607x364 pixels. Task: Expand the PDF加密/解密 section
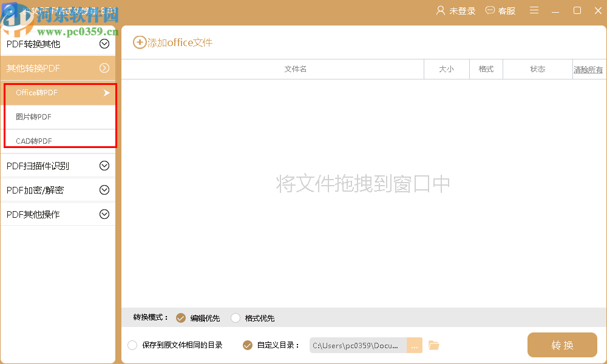pyautogui.click(x=104, y=189)
